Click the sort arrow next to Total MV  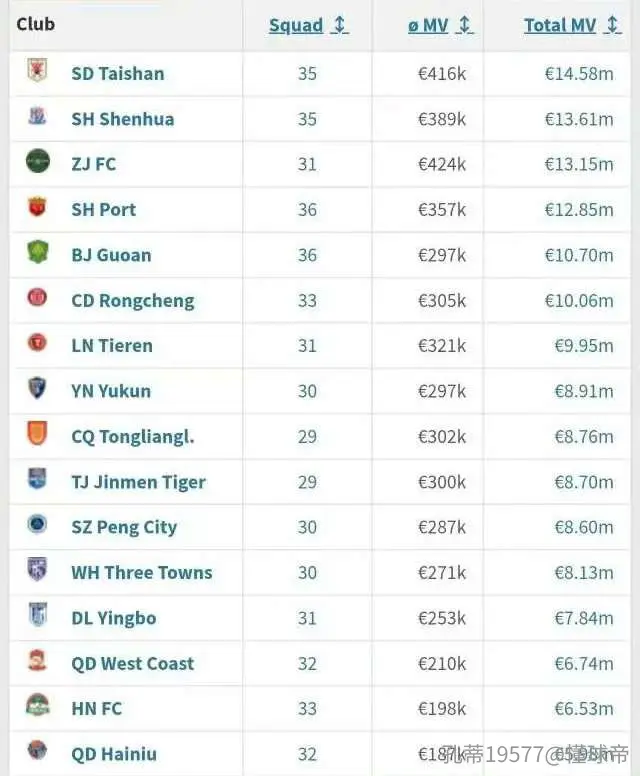click(x=612, y=25)
